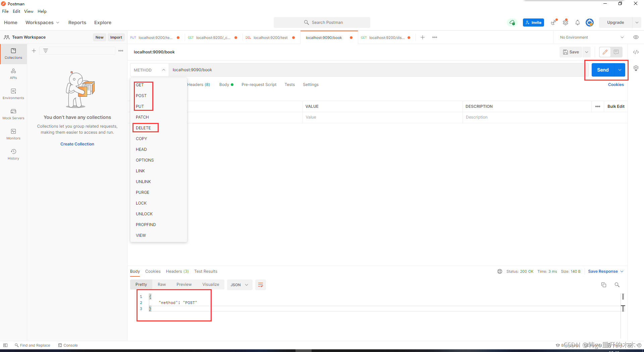
Task: Click the Invite button
Action: (x=533, y=23)
